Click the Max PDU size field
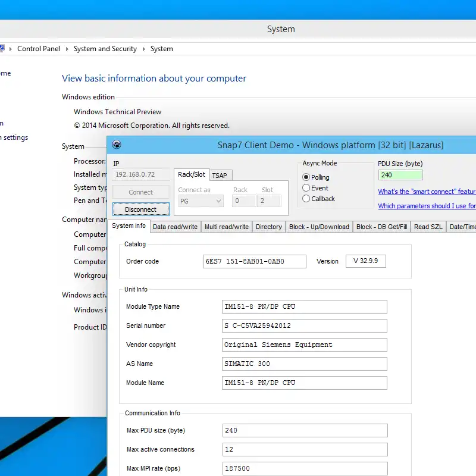 305,430
